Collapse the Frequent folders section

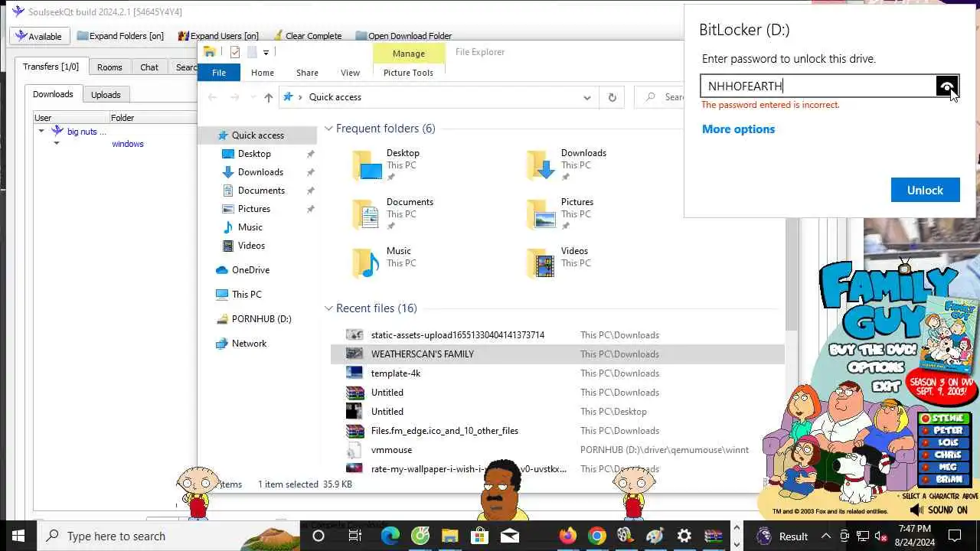tap(328, 129)
